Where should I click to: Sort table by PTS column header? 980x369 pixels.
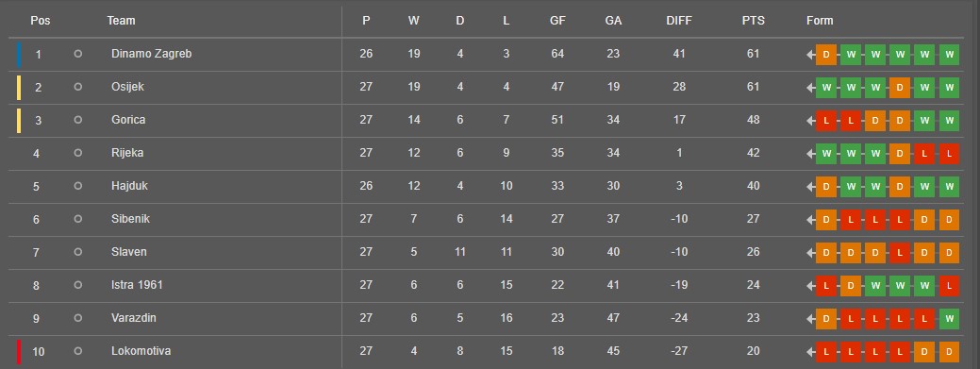pyautogui.click(x=753, y=21)
